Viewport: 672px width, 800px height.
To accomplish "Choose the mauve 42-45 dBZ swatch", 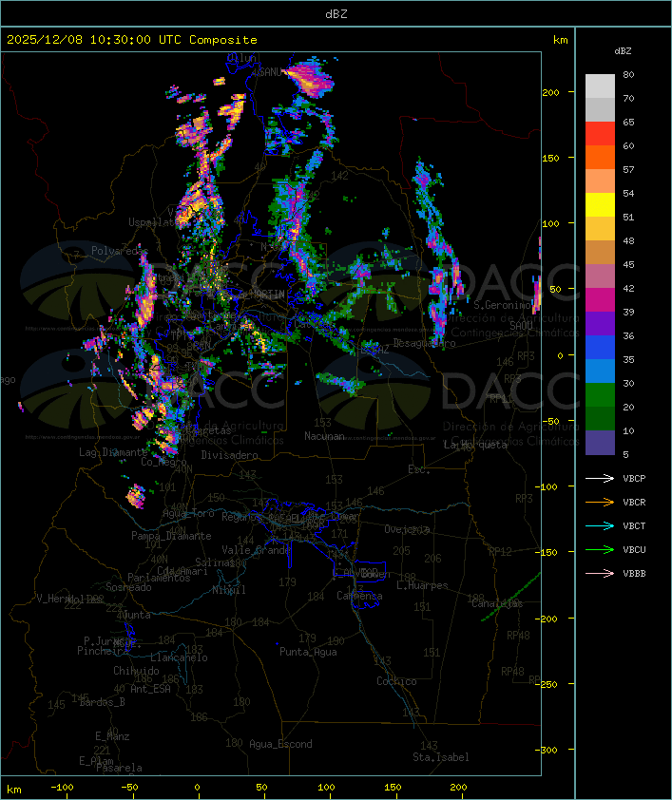I will coord(600,276).
